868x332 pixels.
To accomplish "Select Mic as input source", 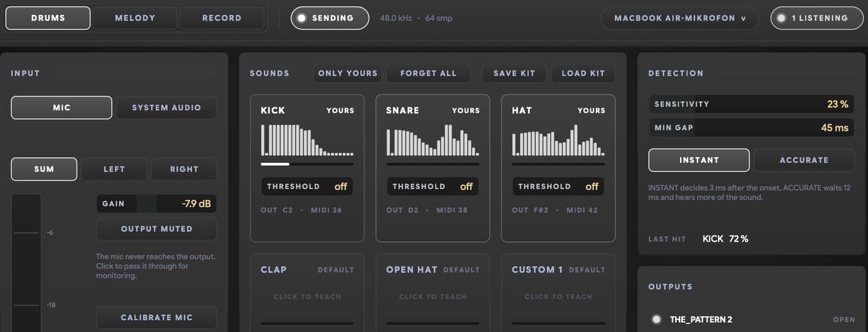I will pyautogui.click(x=61, y=108).
